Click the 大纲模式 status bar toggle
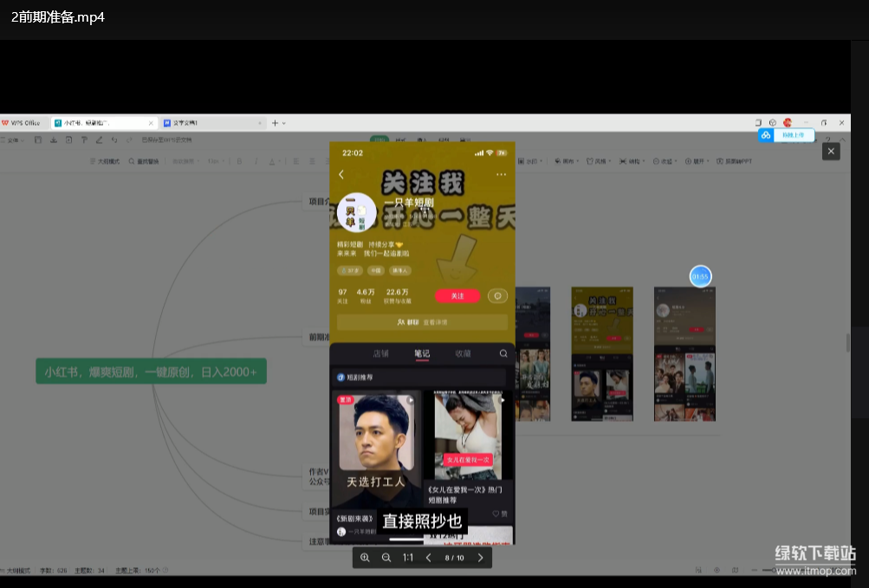 click(16, 571)
